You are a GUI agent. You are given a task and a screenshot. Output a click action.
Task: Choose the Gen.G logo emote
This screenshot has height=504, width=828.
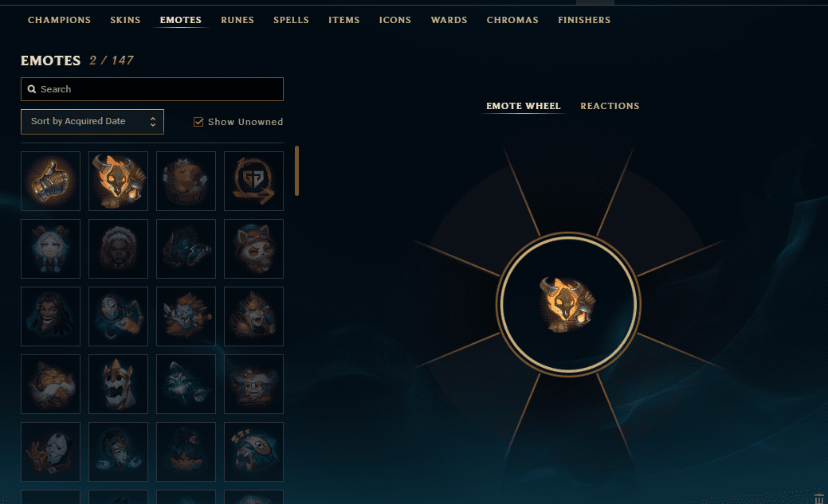coord(253,181)
